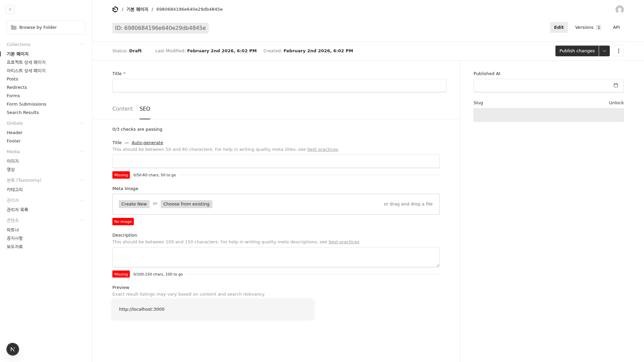
Task: Open the API view tab
Action: (x=616, y=27)
